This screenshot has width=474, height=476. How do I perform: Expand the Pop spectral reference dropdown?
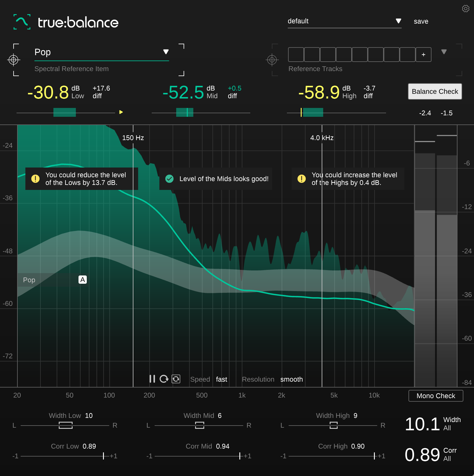click(102, 52)
